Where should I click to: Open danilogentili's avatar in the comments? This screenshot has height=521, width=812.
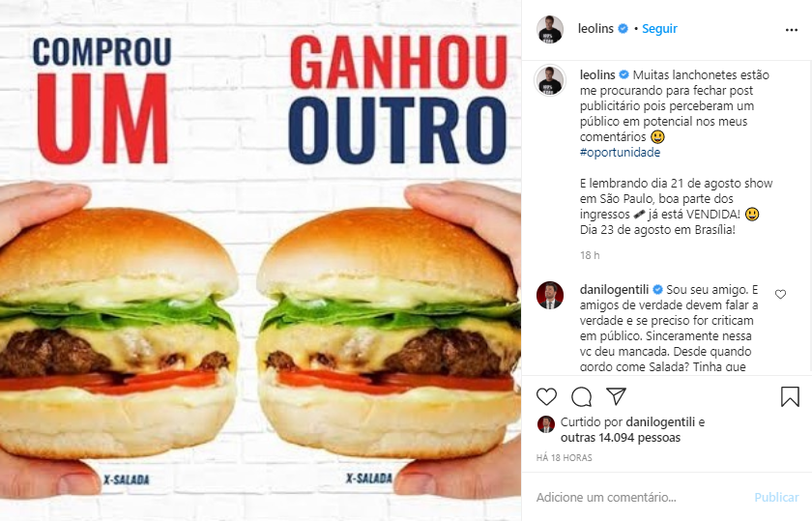pos(550,295)
